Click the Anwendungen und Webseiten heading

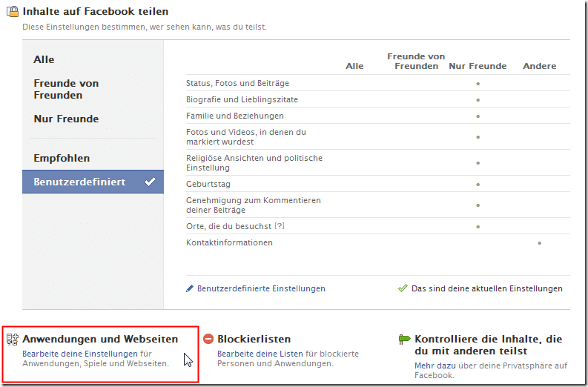pyautogui.click(x=100, y=339)
